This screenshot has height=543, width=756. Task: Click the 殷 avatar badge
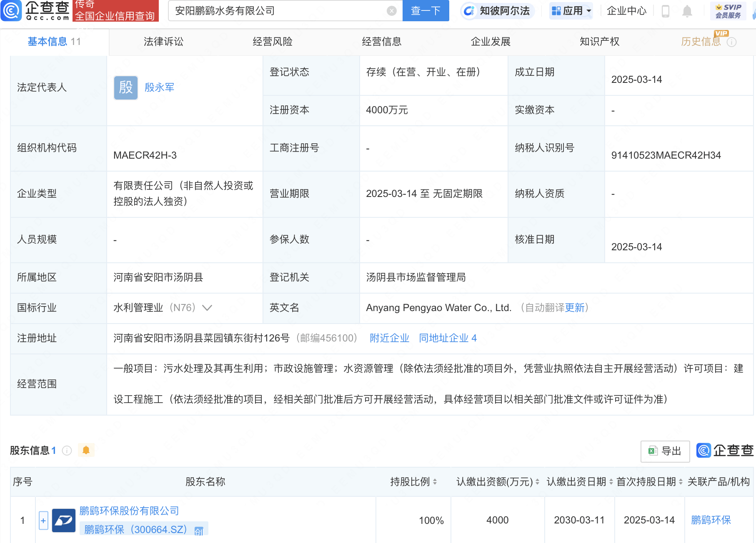pyautogui.click(x=126, y=87)
